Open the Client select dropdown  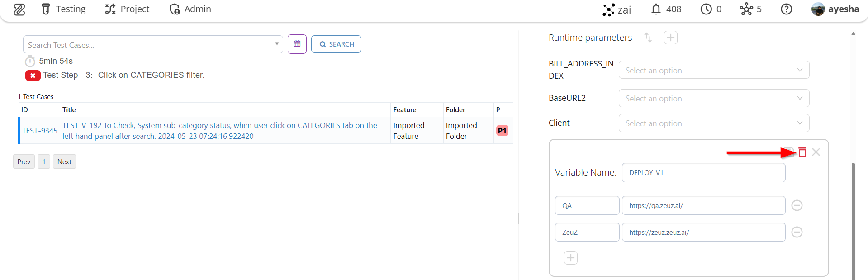coord(713,123)
